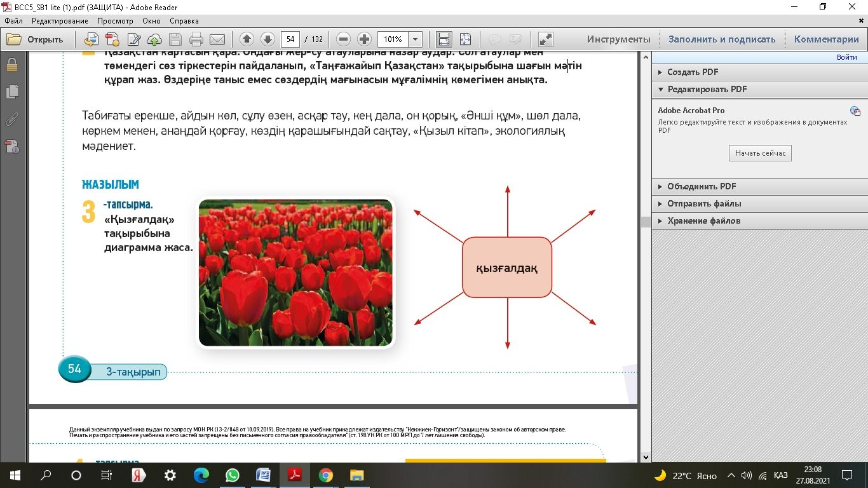Open the zoom percentage dropdown arrow
Viewport: 868px width, 488px height.
(416, 39)
